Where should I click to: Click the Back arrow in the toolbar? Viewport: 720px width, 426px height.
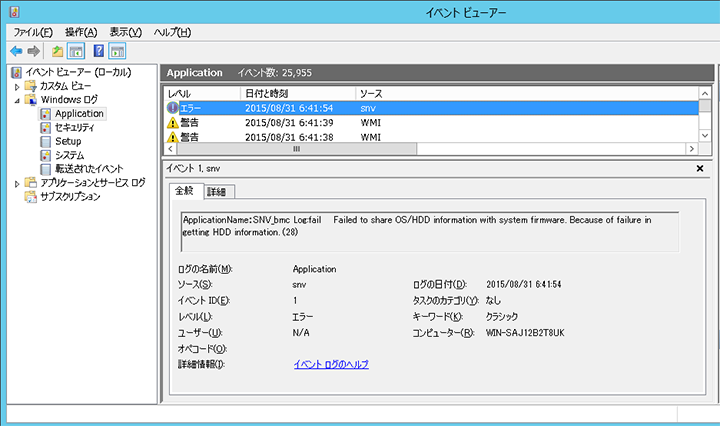click(x=16, y=51)
